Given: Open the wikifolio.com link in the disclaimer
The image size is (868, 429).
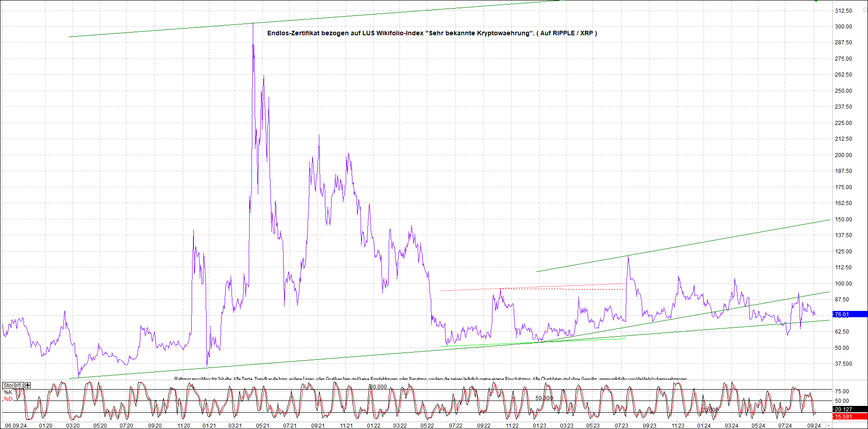Looking at the screenshot, I should [643, 379].
